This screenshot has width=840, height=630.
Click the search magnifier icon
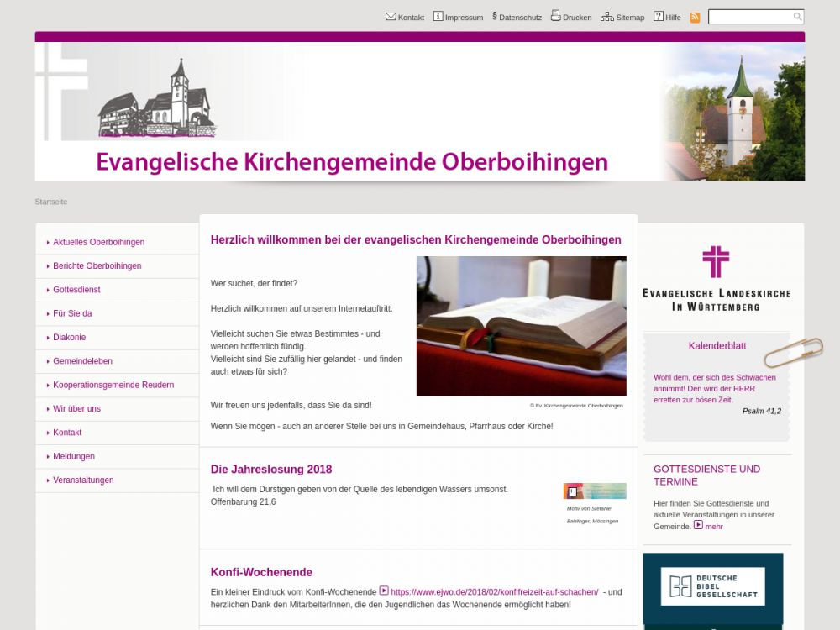tap(797, 17)
